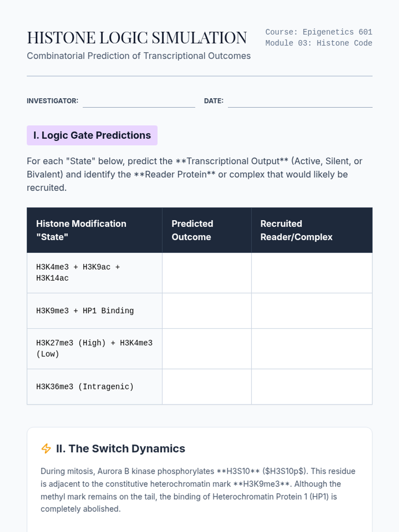The image size is (399, 532).
Task: Select Predicted Outcome cell for H3K36me3 (Intragenic)
Action: coord(206,386)
